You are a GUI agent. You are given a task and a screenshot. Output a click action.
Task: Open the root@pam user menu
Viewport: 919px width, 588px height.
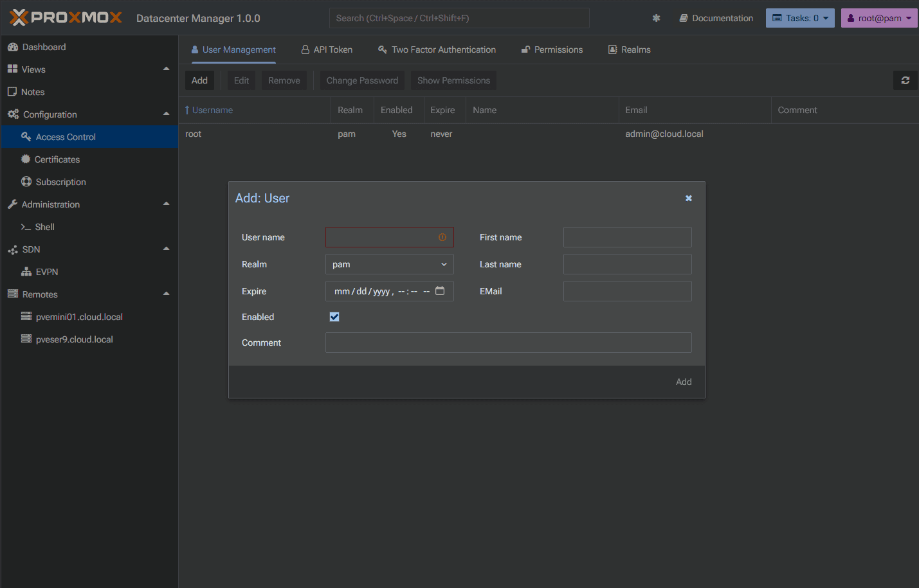click(x=878, y=17)
